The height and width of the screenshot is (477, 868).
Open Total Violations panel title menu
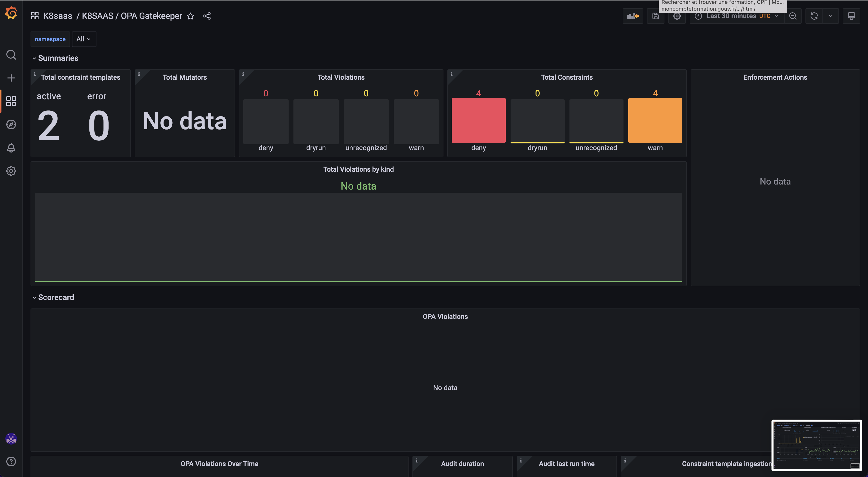(x=341, y=77)
